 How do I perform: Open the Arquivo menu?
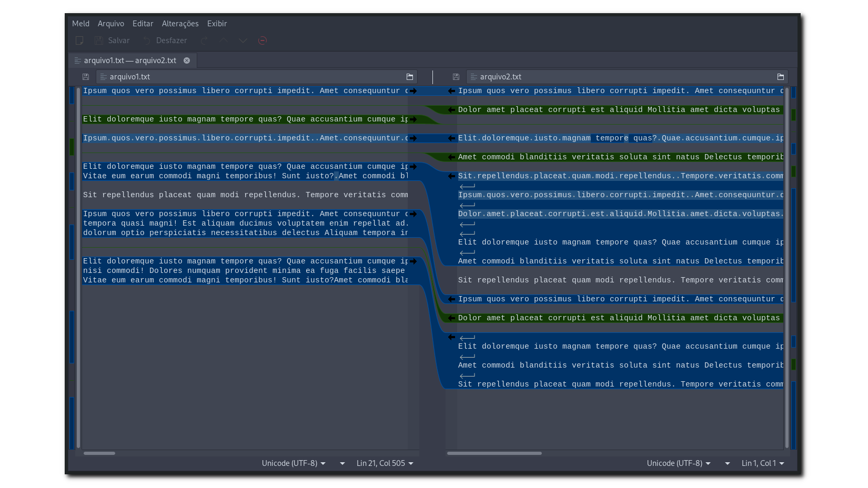pos(111,24)
